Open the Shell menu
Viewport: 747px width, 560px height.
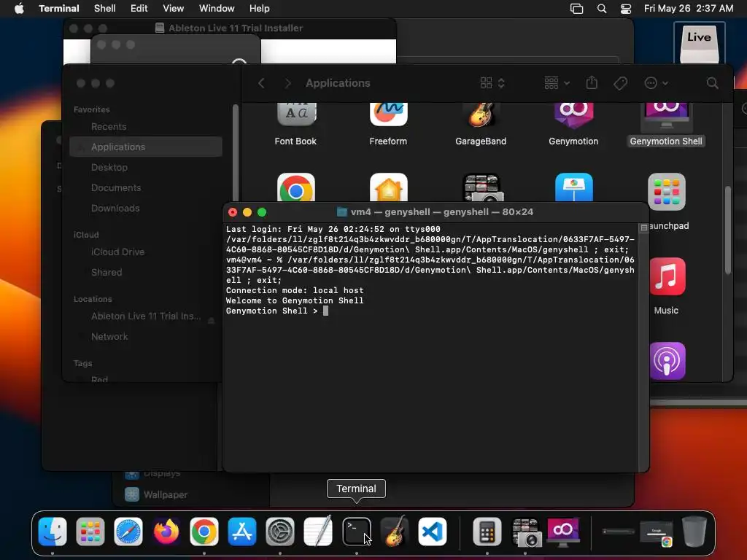tap(105, 9)
